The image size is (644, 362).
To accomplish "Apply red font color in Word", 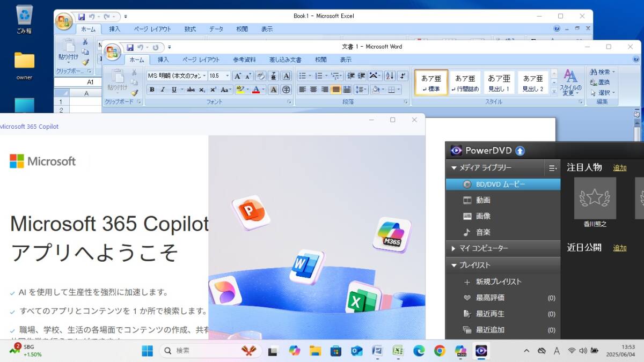I will pos(256,90).
